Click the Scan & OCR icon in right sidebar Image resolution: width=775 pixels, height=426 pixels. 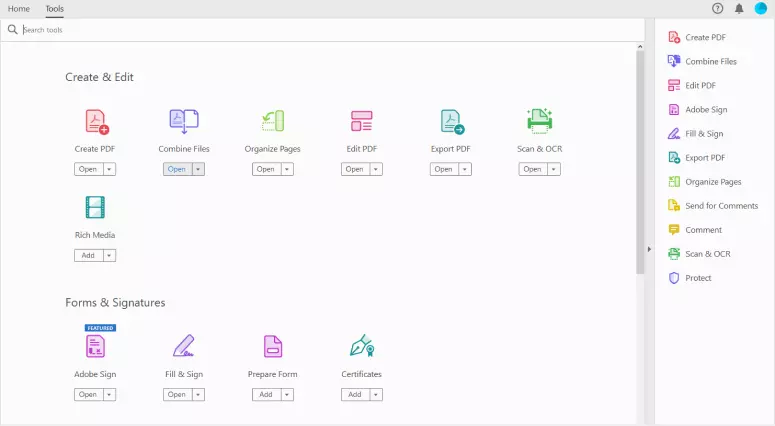coord(674,254)
